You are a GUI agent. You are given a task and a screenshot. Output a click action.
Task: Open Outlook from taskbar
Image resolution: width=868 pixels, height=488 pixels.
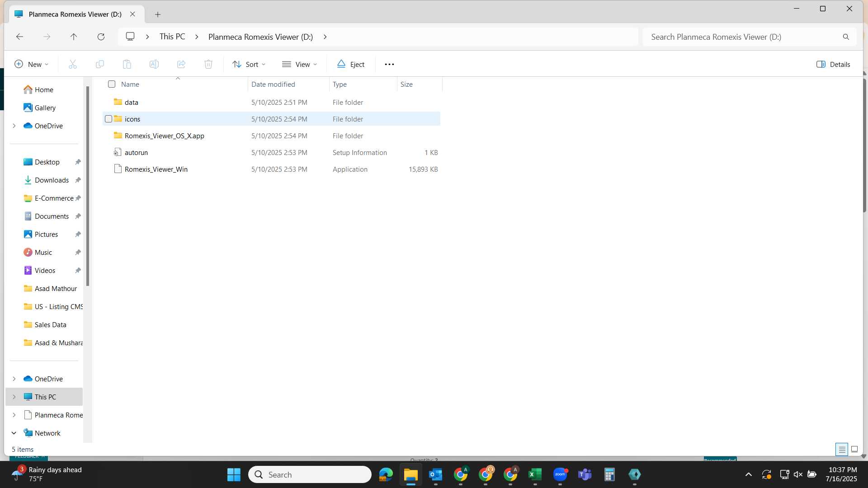click(x=435, y=474)
